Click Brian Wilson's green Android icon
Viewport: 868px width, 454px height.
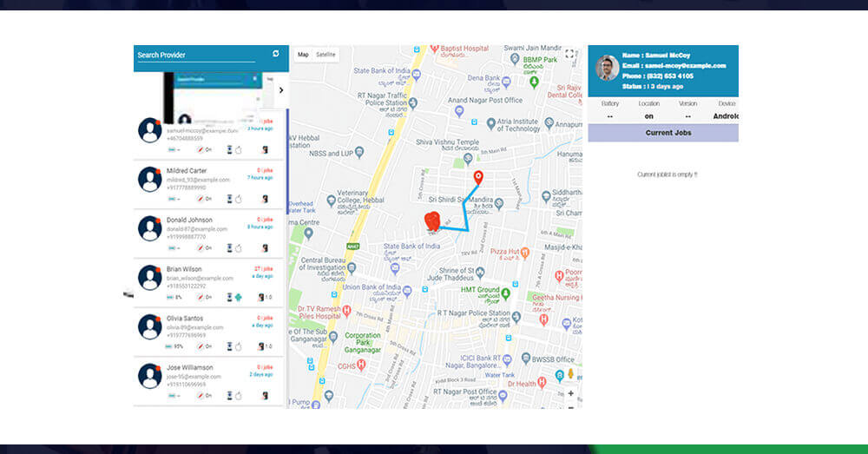[239, 298]
